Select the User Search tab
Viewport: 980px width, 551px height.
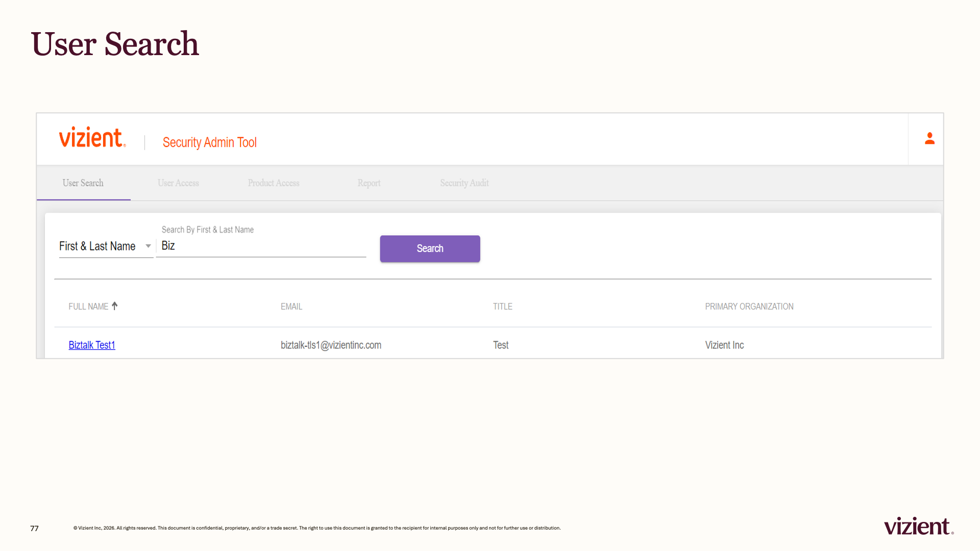pos(83,183)
